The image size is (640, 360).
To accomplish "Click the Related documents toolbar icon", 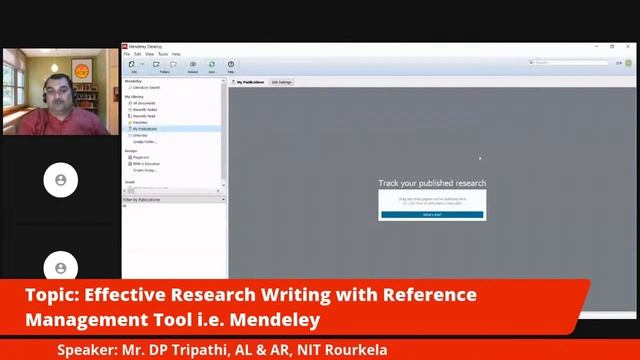I will coord(193,64).
